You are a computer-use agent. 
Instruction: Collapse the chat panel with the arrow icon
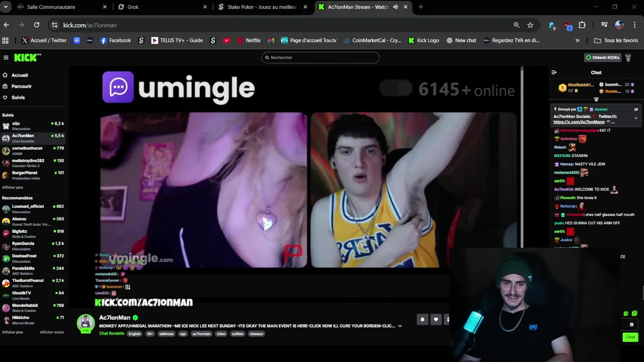(x=554, y=72)
